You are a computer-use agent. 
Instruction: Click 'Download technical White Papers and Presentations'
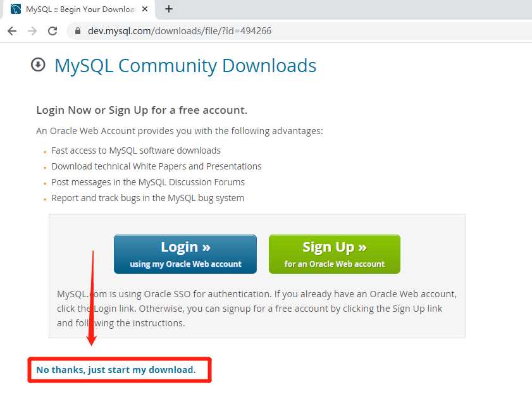pyautogui.click(x=156, y=166)
